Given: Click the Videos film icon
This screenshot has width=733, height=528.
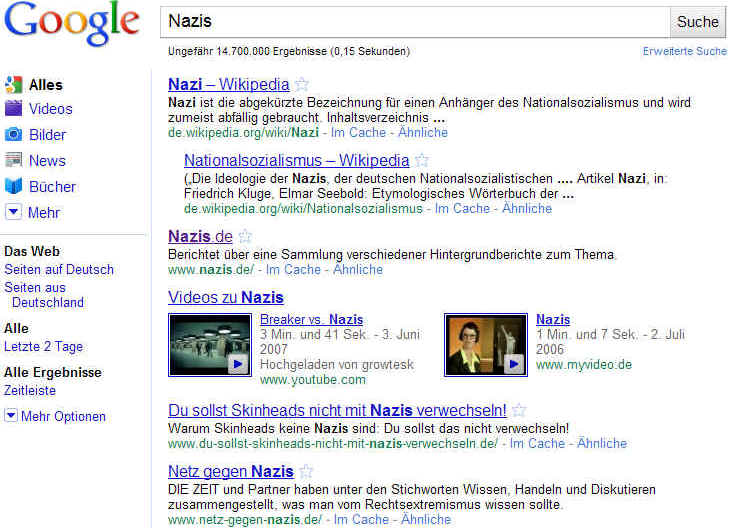Looking at the screenshot, I should point(14,108).
